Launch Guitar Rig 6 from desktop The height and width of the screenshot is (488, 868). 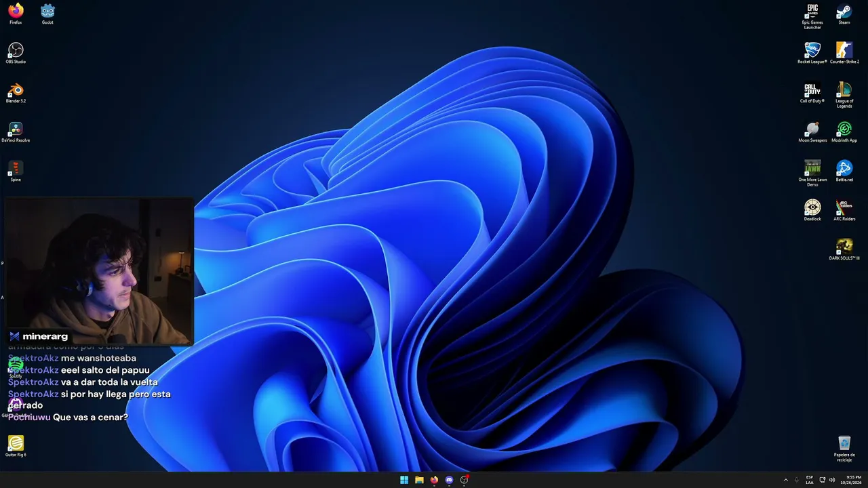tap(16, 445)
